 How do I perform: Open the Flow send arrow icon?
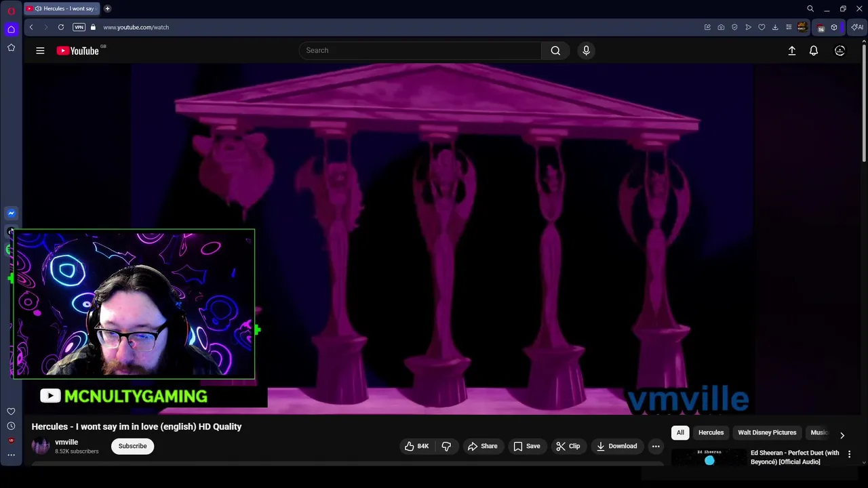(x=748, y=27)
